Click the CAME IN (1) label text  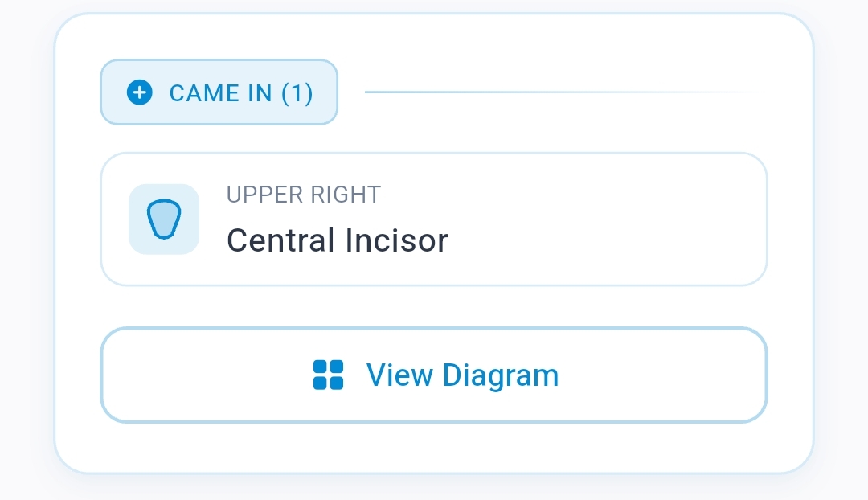[x=241, y=93]
